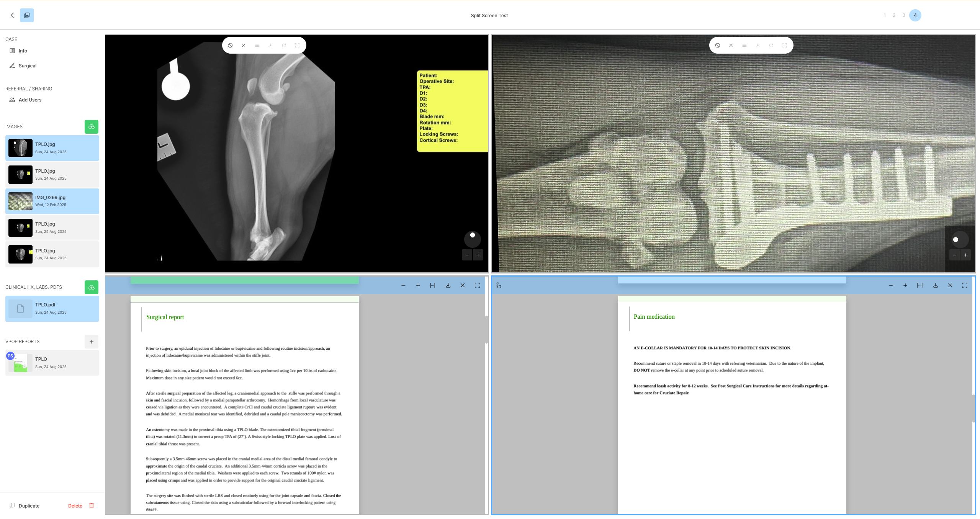Zoom in the Pain medication PDF pane
980x519 pixels.
(905, 285)
